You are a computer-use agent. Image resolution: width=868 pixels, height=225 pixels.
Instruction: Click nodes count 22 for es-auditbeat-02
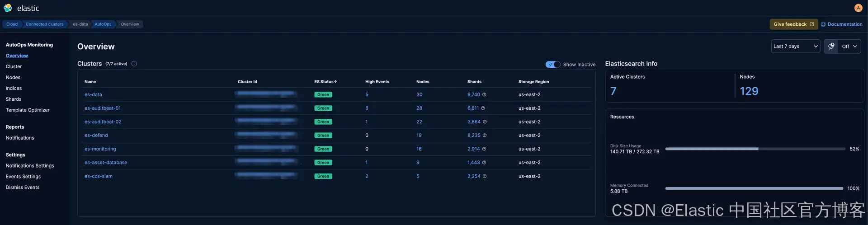[419, 122]
